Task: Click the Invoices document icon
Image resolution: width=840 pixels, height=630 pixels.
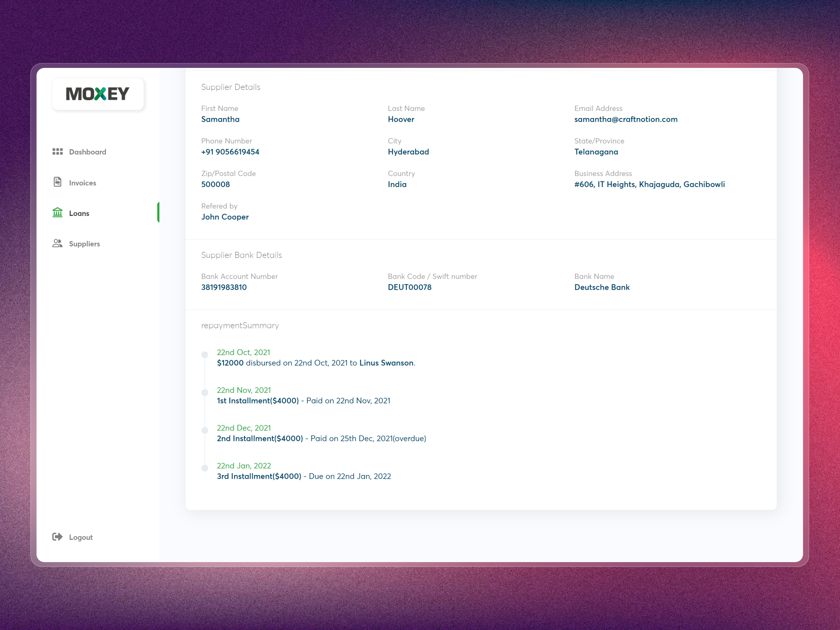Action: coord(57,182)
